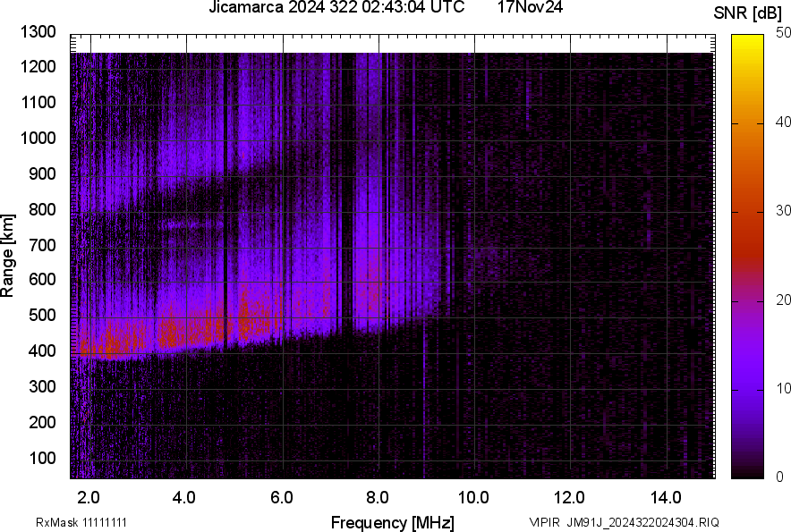The width and height of the screenshot is (791, 532).
Task: Click the frequency tick label '10.0'
Action: pyautogui.click(x=473, y=497)
